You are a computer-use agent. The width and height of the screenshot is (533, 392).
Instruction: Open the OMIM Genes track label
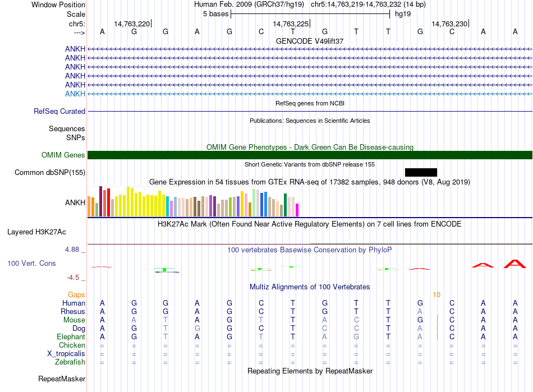click(63, 155)
